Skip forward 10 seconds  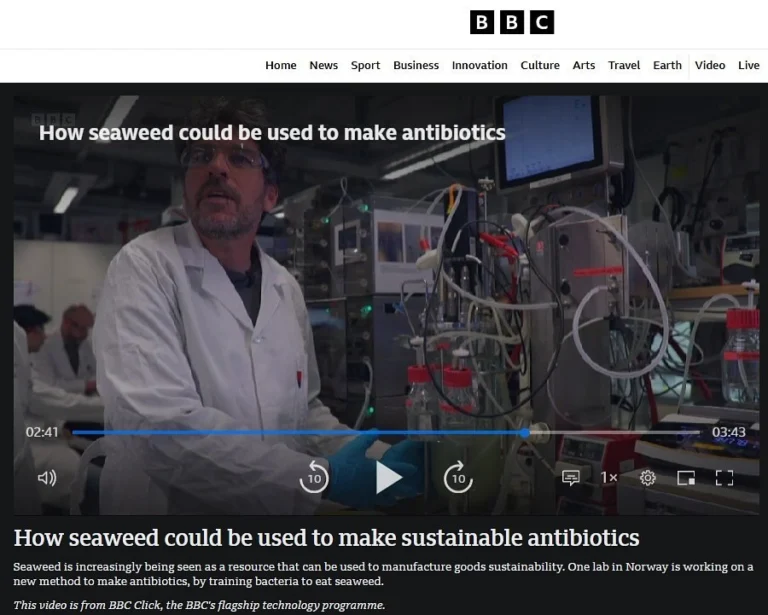(458, 478)
